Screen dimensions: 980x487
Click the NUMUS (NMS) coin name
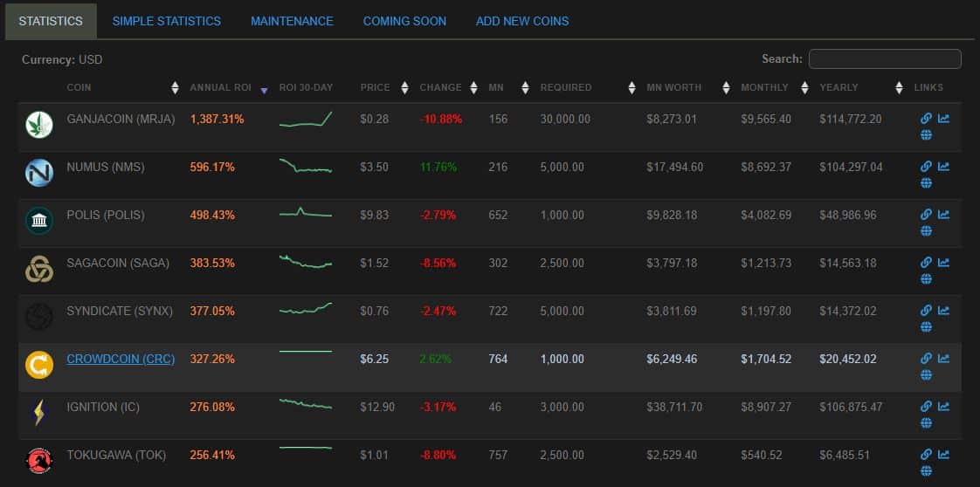pyautogui.click(x=106, y=167)
